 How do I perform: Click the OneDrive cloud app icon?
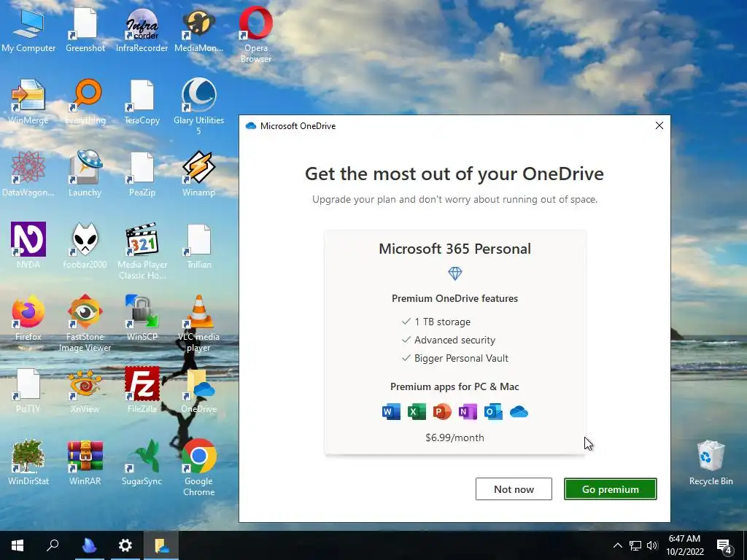tap(519, 412)
